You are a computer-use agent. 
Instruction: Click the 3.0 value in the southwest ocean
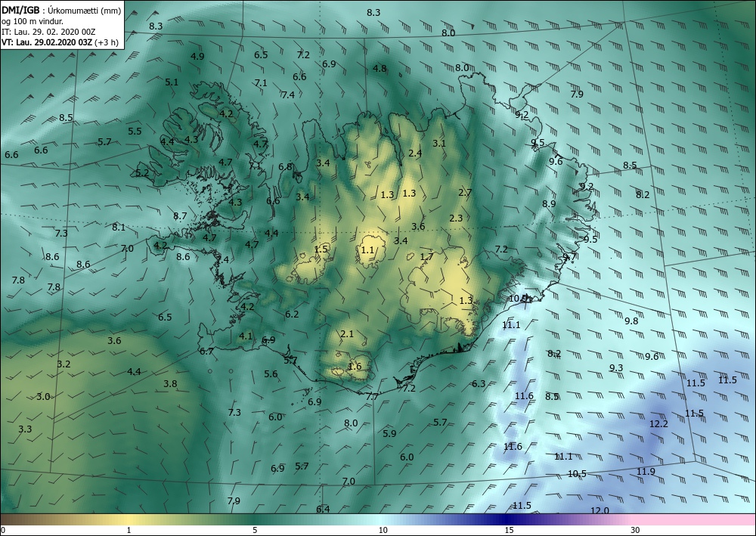(x=43, y=397)
